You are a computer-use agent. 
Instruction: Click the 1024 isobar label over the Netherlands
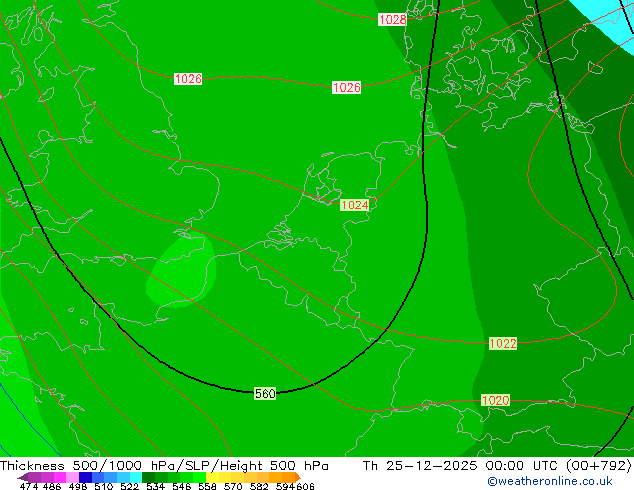coord(355,205)
